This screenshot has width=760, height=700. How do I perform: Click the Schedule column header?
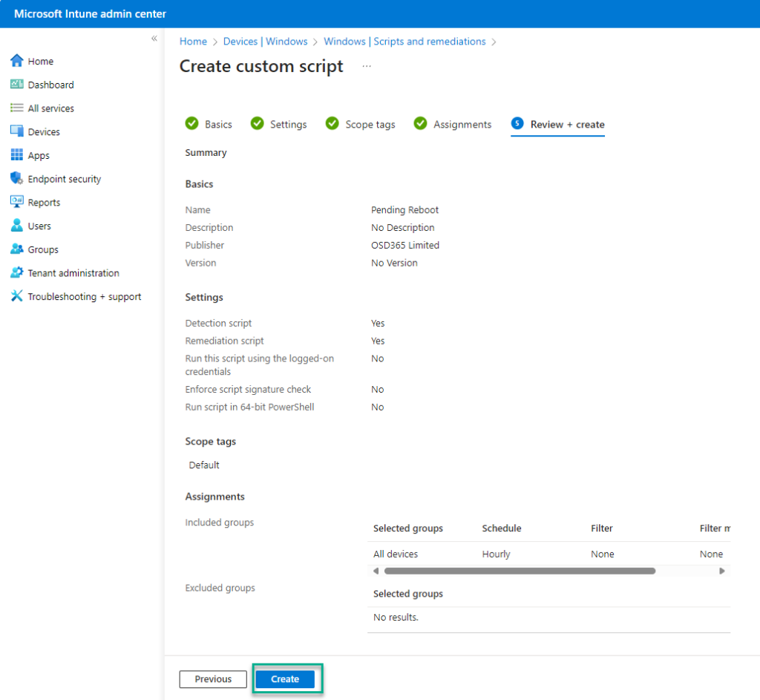(502, 529)
